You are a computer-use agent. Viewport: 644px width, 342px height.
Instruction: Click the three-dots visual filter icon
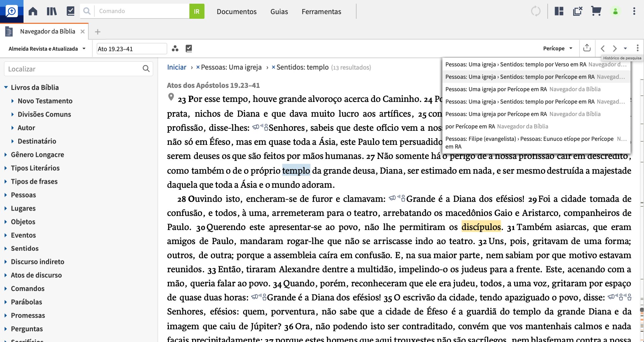click(175, 49)
